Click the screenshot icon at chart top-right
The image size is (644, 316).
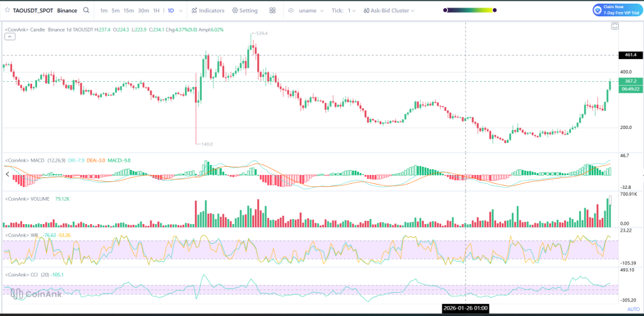(614, 26)
